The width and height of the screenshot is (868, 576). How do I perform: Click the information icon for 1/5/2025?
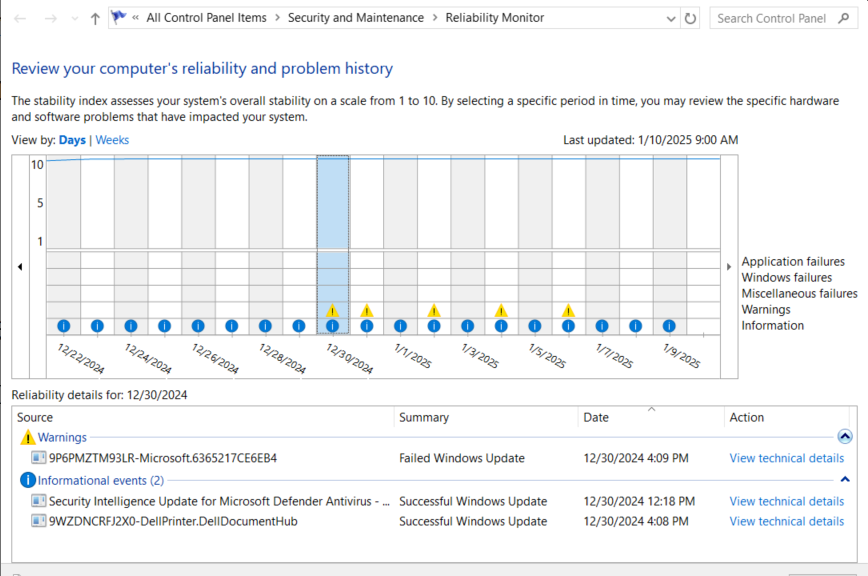(535, 326)
